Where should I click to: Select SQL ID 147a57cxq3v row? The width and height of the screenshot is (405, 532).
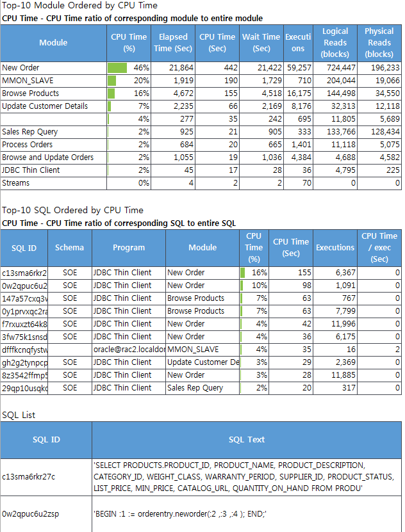tap(24, 298)
